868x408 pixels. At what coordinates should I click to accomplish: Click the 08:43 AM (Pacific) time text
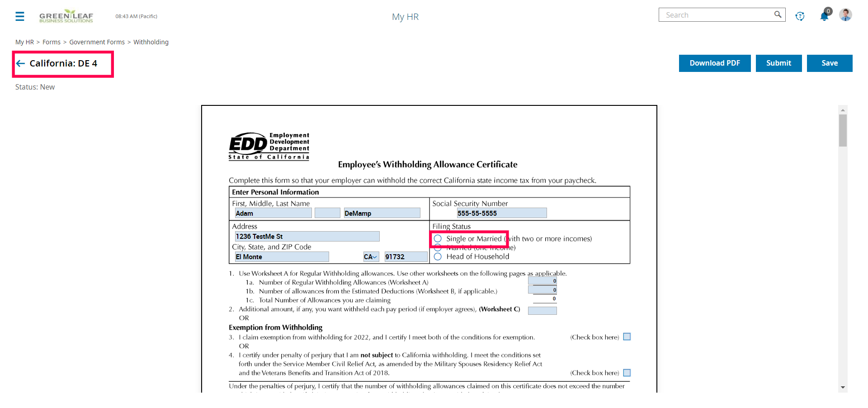[x=136, y=16]
